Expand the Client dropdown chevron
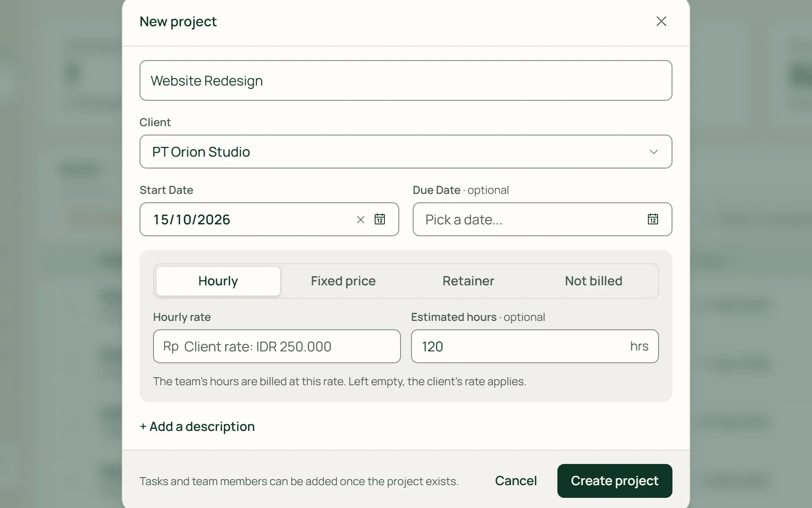812x508 pixels. (653, 152)
